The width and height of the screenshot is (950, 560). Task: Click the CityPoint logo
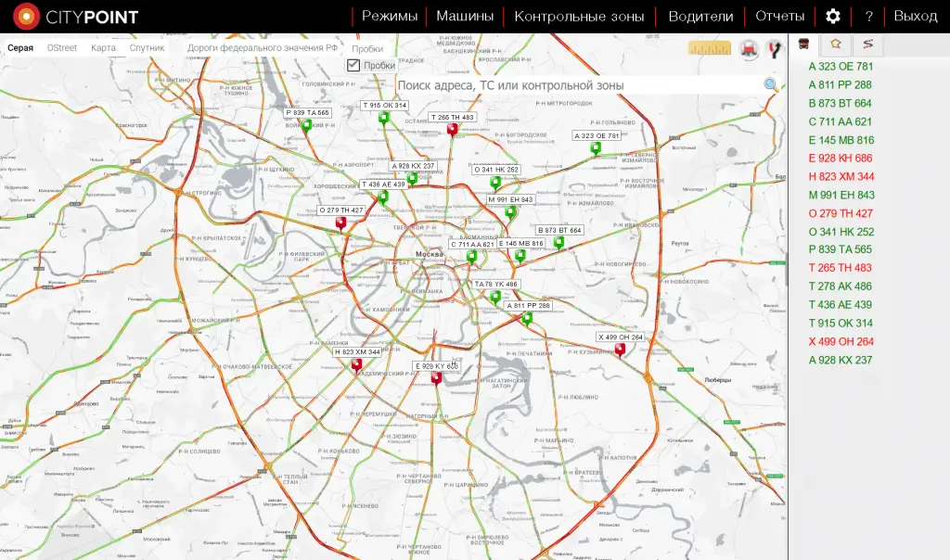point(76,17)
